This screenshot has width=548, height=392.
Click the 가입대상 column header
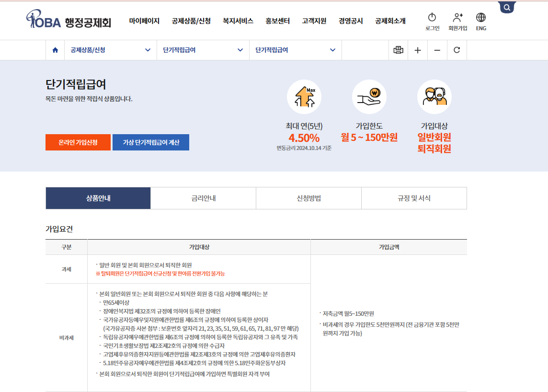point(199,247)
